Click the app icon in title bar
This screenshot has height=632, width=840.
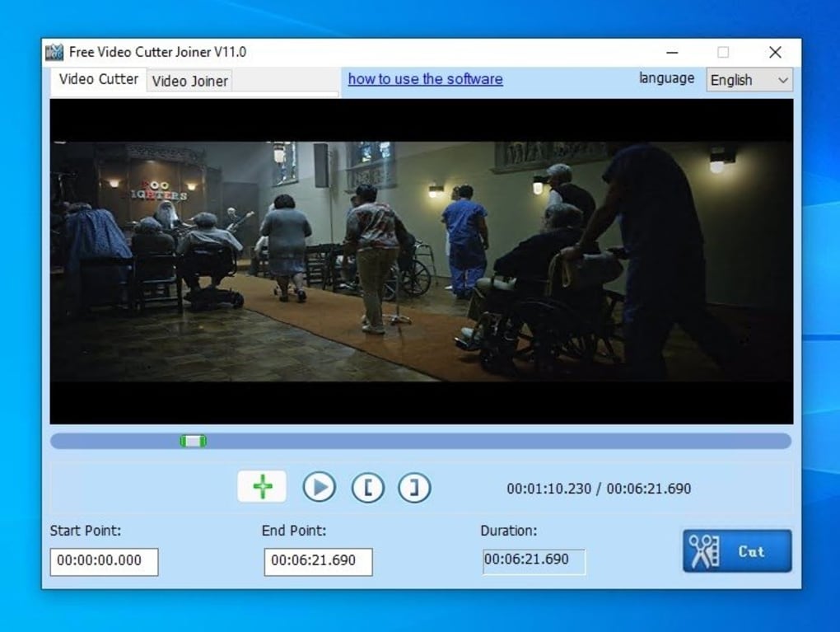[x=54, y=52]
